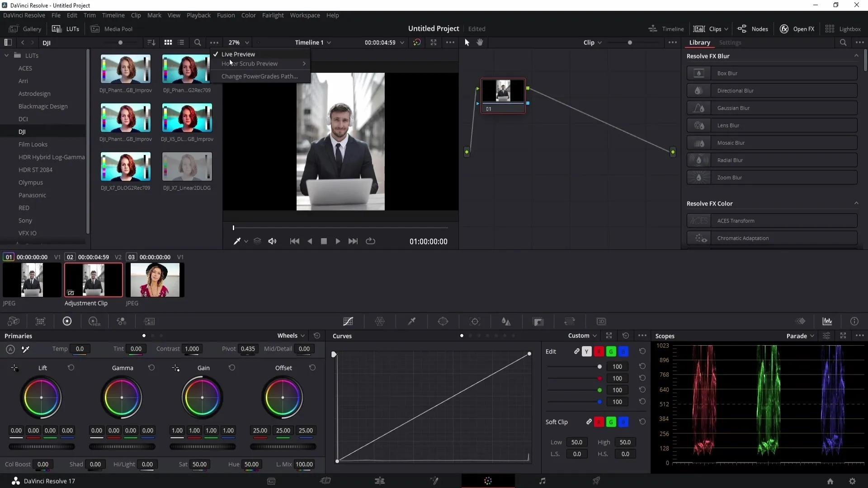868x488 pixels.
Task: Click the Qualifier/mask selection icon
Action: 412,321
